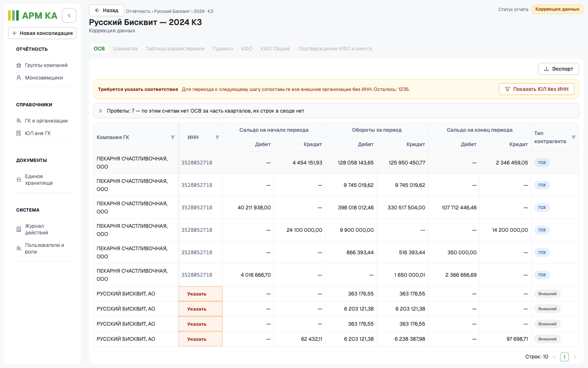This screenshot has width=588, height=368.
Task: Open Группы компаний in the sidebar
Action: pos(42,65)
